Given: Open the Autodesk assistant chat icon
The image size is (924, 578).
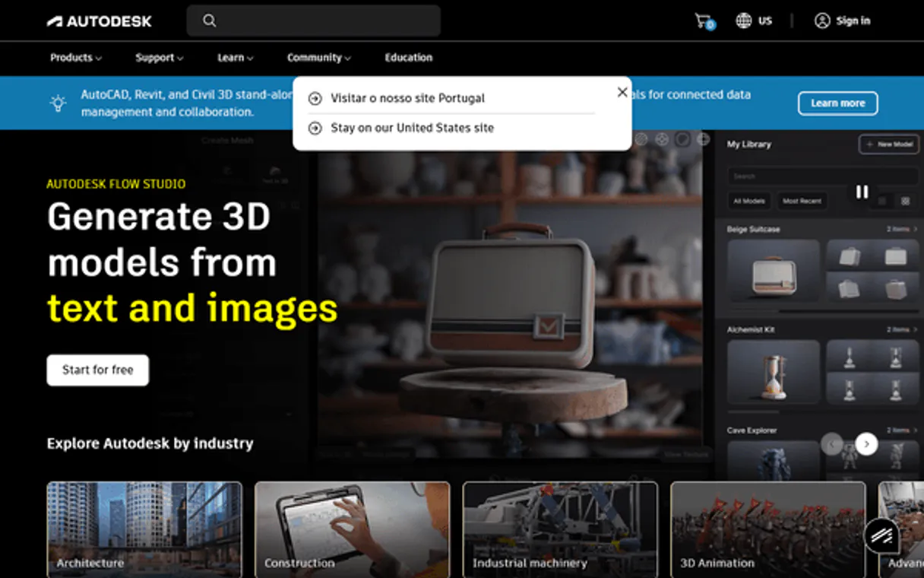Looking at the screenshot, I should [881, 536].
